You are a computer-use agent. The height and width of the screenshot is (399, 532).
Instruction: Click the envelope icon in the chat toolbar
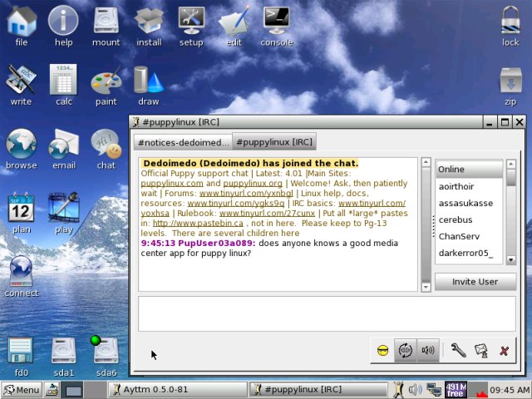point(481,350)
